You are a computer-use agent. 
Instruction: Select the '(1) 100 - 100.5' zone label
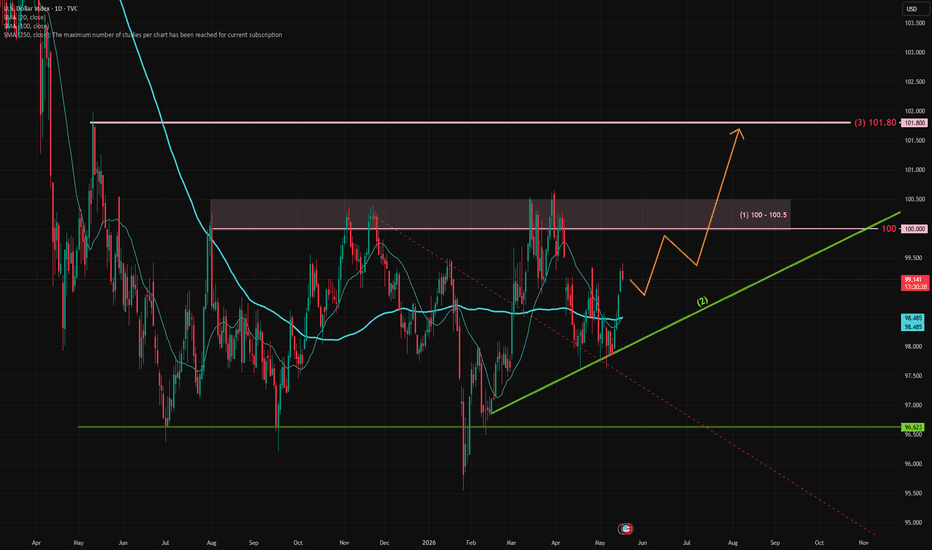coord(763,215)
